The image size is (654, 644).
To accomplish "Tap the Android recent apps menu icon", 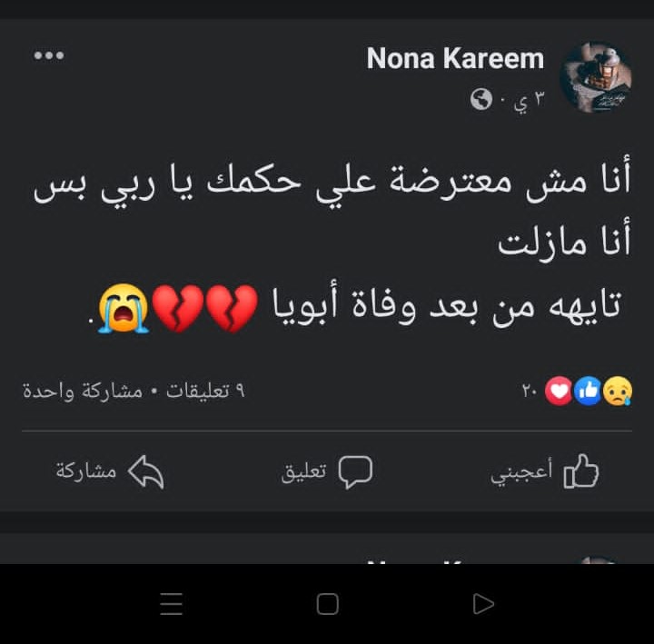I will pos(172,603).
